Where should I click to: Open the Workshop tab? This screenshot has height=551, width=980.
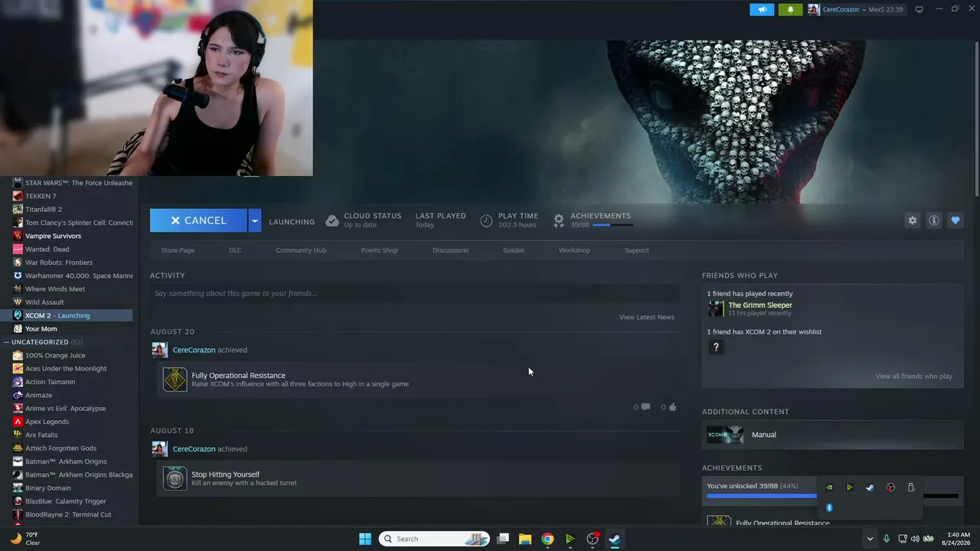pyautogui.click(x=574, y=250)
